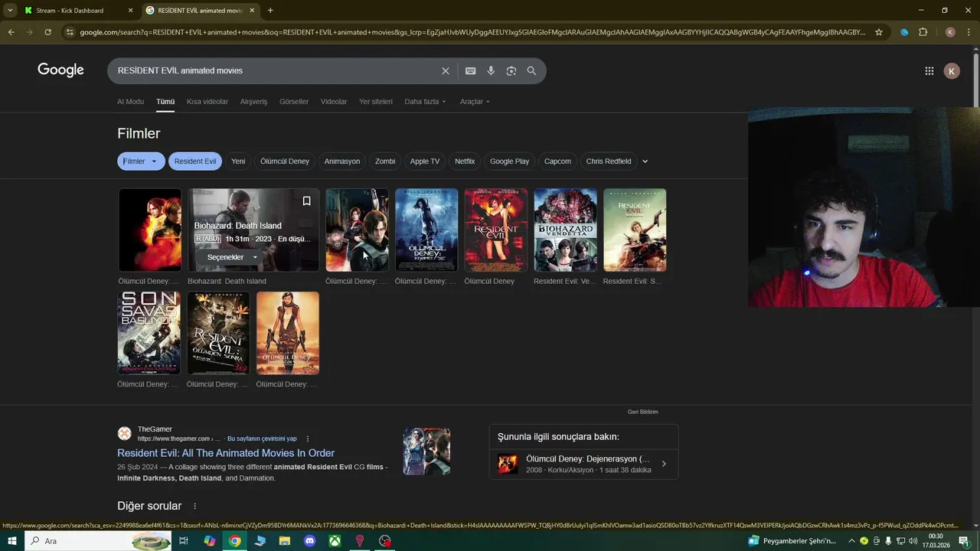Open the three-dot menu beside Diğer sorular
The width and height of the screenshot is (980, 551).
click(x=194, y=506)
